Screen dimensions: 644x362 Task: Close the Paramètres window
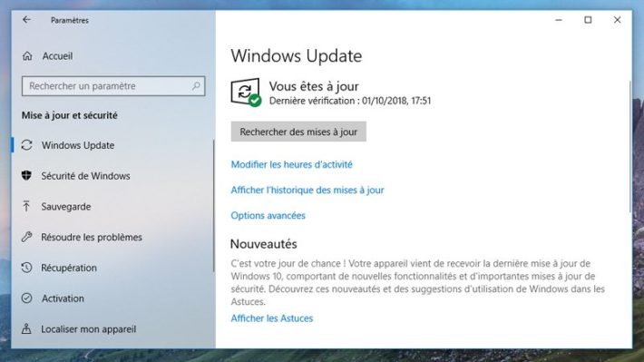click(x=618, y=20)
